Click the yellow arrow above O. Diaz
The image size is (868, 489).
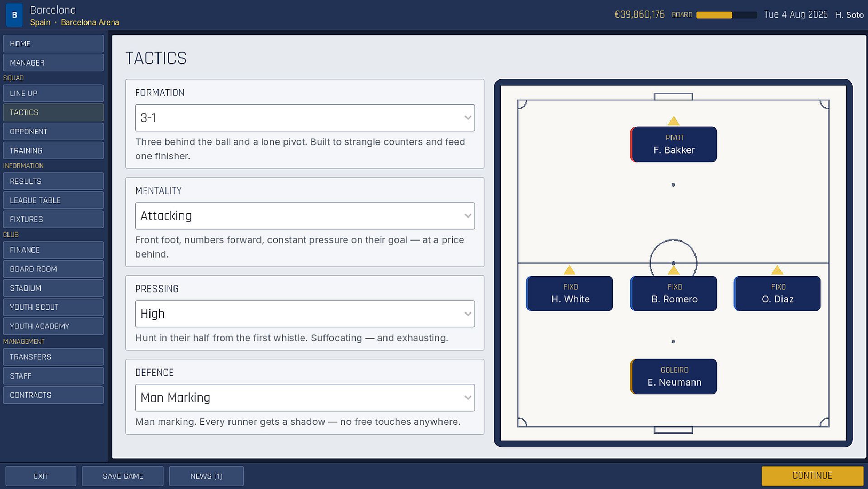point(777,270)
